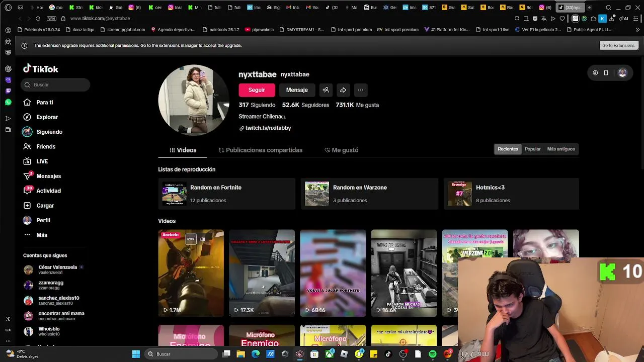The height and width of the screenshot is (362, 644).
Task: Share the profile via arrow icon
Action: click(x=343, y=90)
